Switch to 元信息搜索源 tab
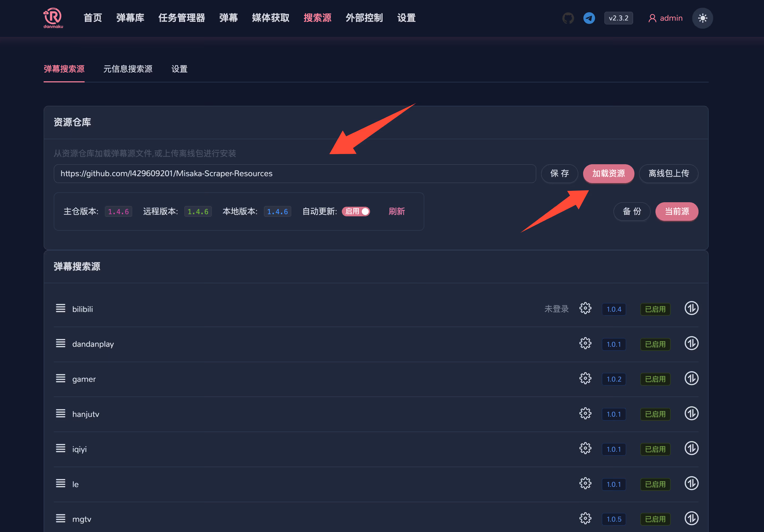The width and height of the screenshot is (764, 532). (128, 69)
